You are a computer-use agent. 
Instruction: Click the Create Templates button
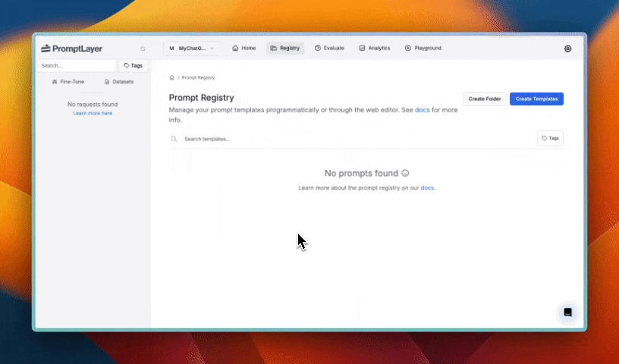point(536,99)
